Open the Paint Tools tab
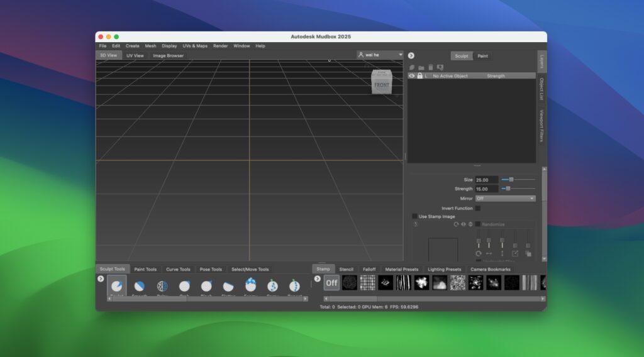 coord(145,269)
